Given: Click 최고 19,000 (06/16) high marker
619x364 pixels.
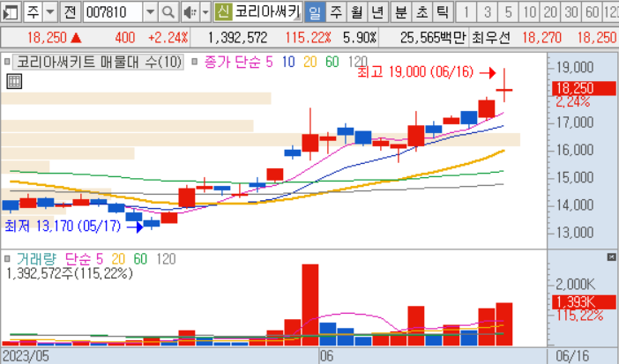Looking at the screenshot, I should click(427, 72).
